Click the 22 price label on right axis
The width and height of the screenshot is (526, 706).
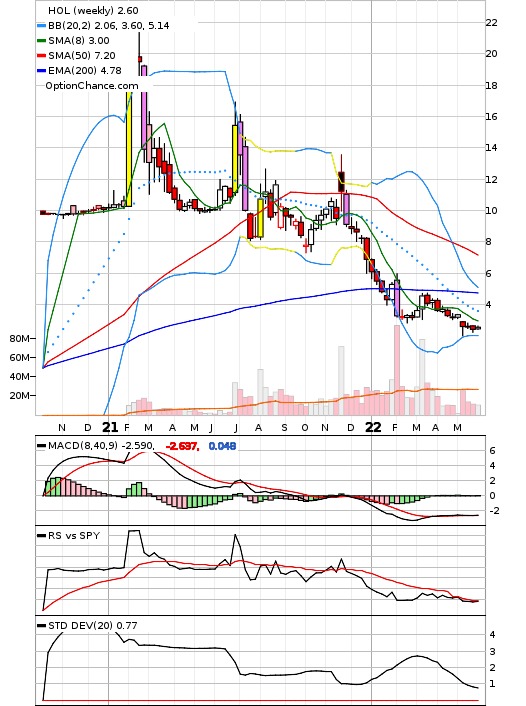(x=492, y=23)
